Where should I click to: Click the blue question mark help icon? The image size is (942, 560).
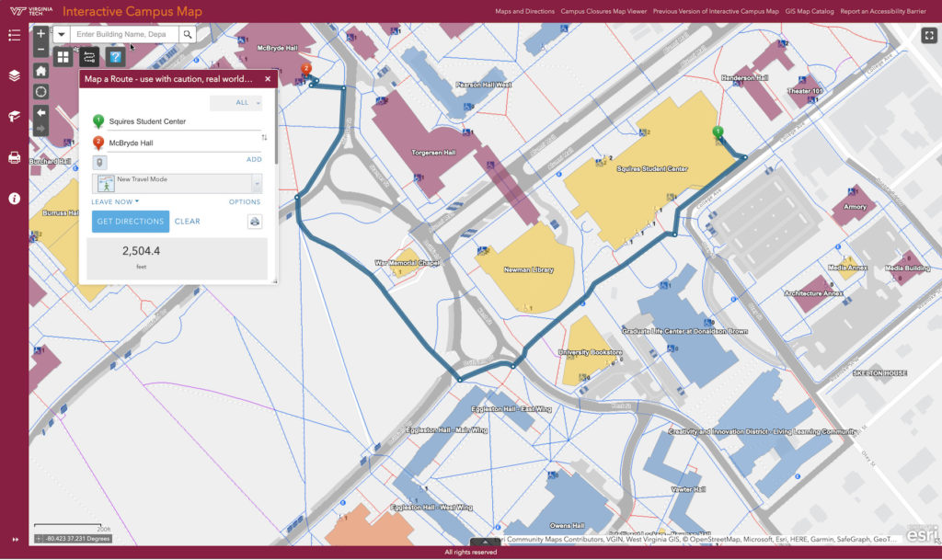115,57
